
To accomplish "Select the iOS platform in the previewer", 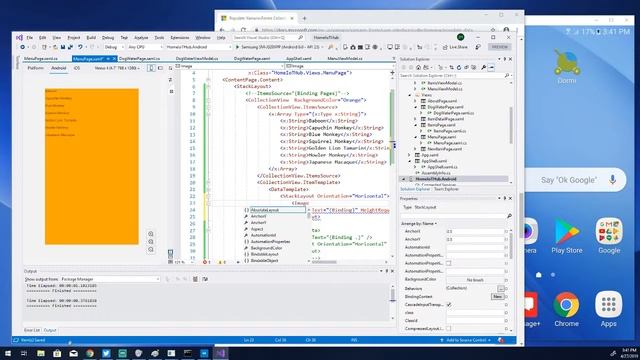I will point(77,68).
